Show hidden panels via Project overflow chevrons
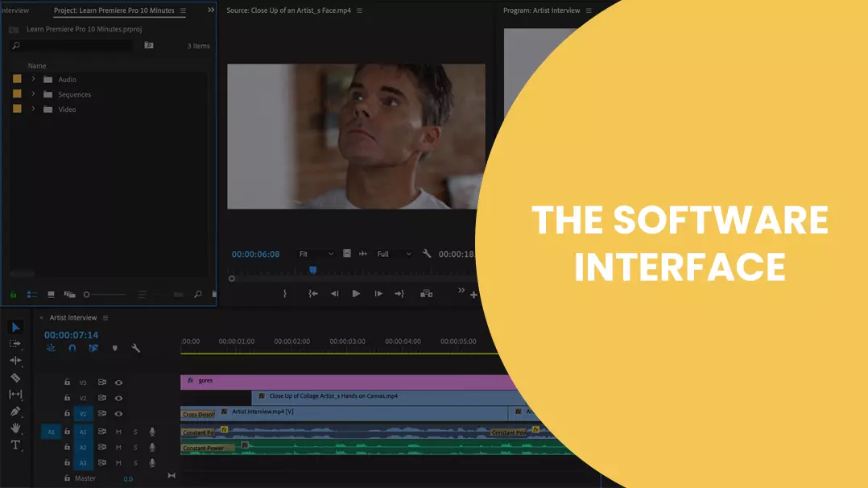The width and height of the screenshot is (868, 488). [211, 10]
